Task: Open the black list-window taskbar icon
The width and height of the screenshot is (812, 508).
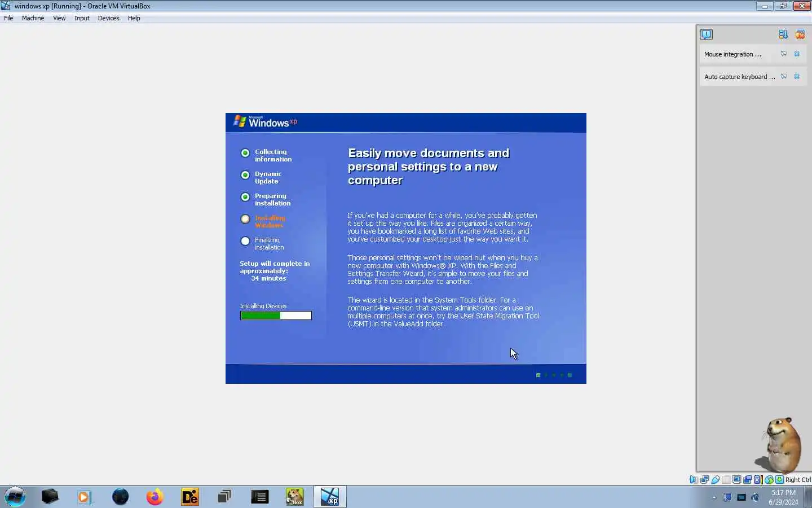Action: (259, 497)
